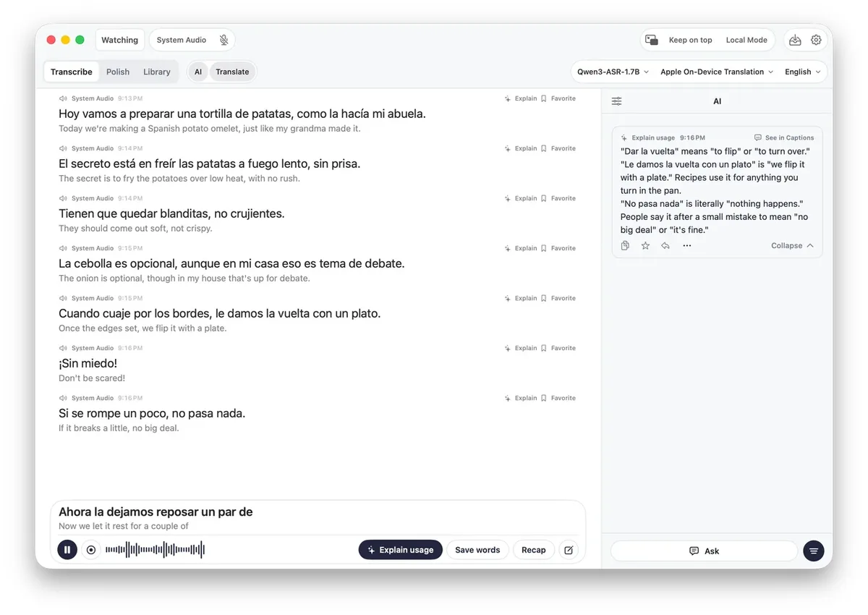Viewport: 868px width, 615px height.
Task: Click speaker icon beside the 'Hoy vamos a preparar' line
Action: 63,98
